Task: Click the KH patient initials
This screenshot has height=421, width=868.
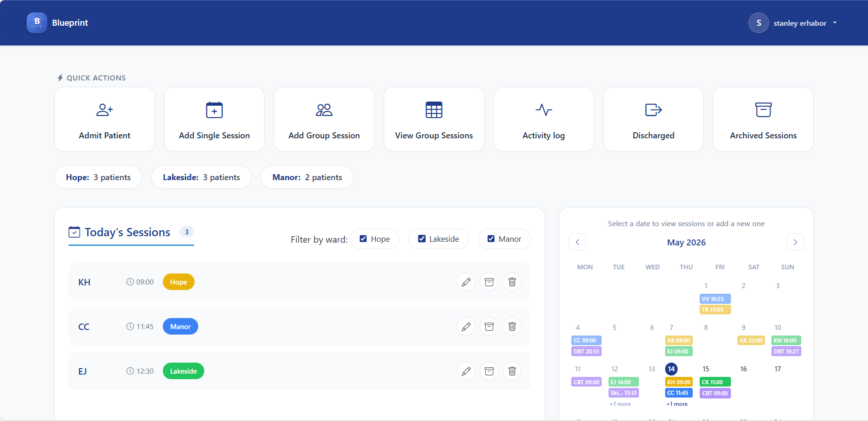Action: click(x=84, y=282)
